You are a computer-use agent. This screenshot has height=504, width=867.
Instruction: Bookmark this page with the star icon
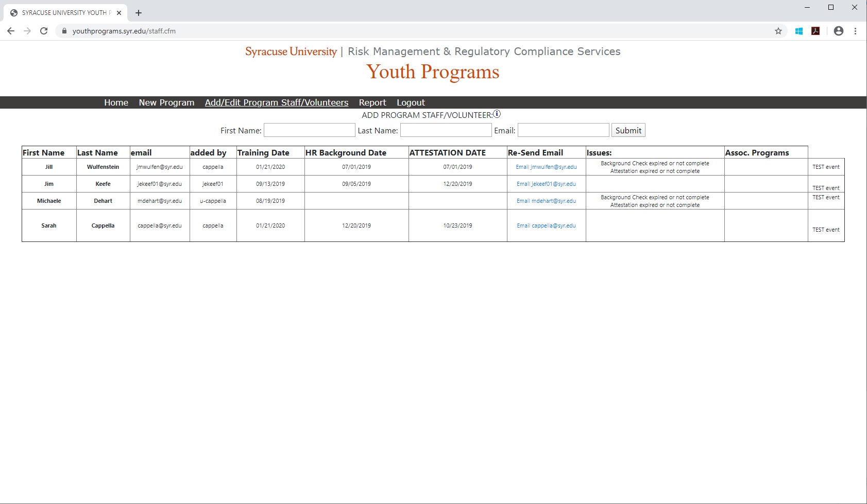coord(778,31)
